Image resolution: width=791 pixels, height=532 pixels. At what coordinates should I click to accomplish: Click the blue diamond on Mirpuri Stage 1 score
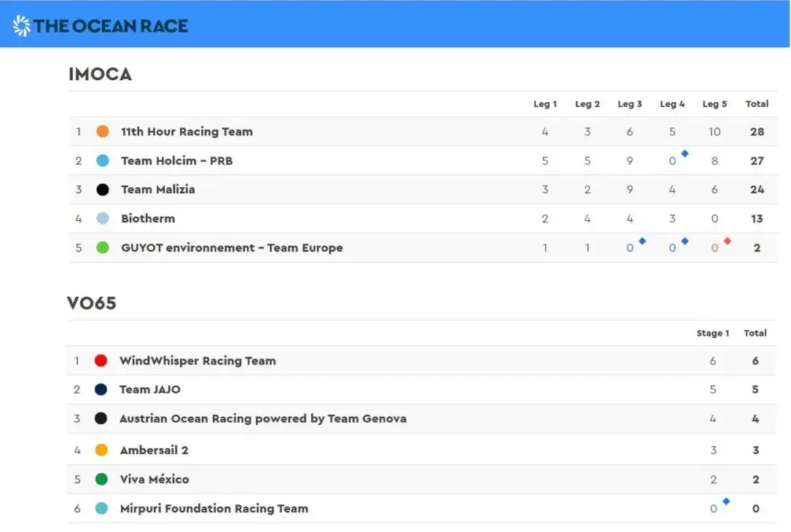point(726,501)
